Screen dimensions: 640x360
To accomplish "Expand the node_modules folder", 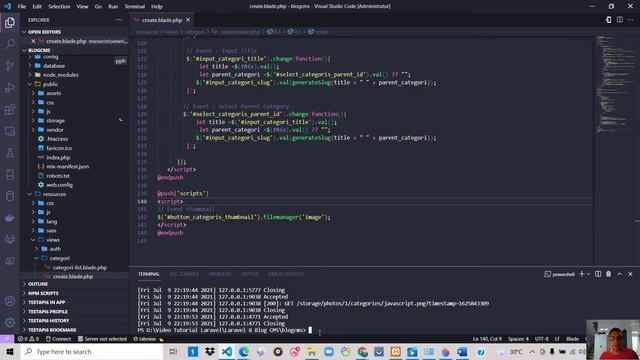I will (x=60, y=75).
